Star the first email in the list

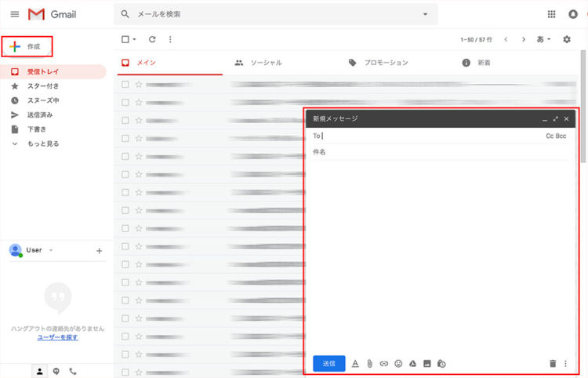pyautogui.click(x=139, y=84)
